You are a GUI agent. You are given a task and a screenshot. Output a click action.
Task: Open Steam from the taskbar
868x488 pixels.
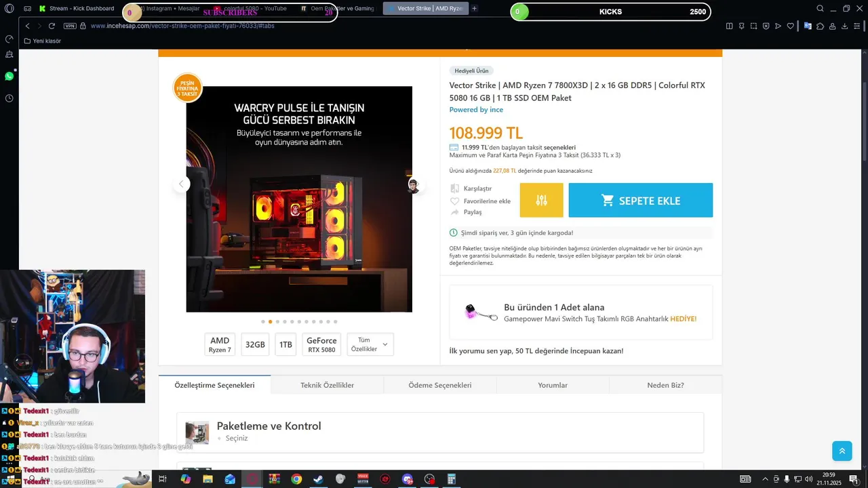click(x=318, y=479)
